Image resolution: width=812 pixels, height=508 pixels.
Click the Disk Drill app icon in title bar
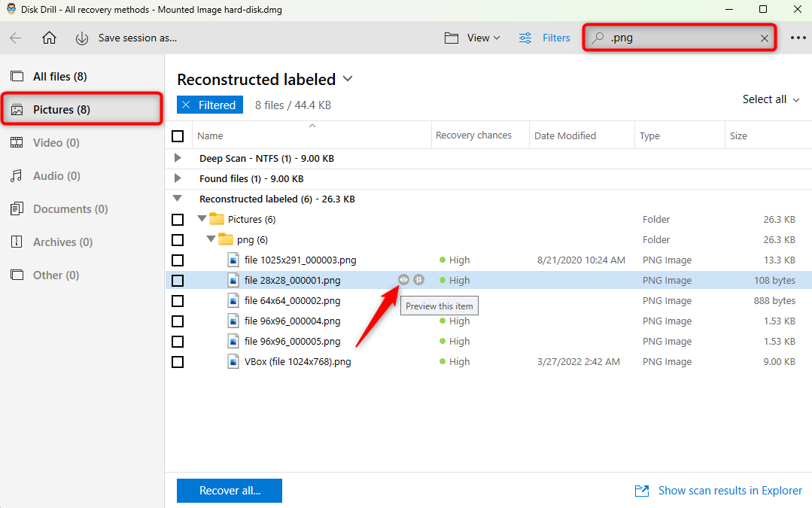11,9
